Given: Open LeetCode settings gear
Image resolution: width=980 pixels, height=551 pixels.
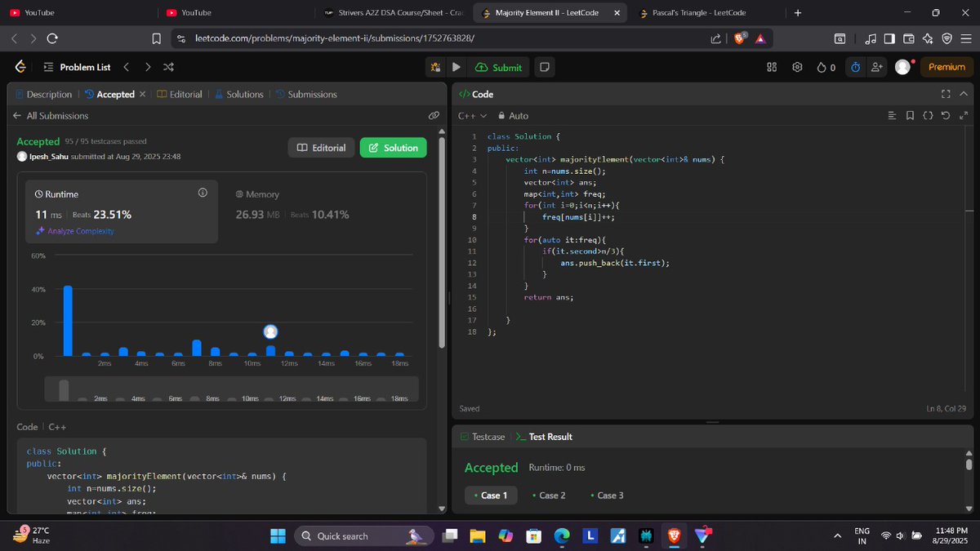Looking at the screenshot, I should [x=797, y=67].
